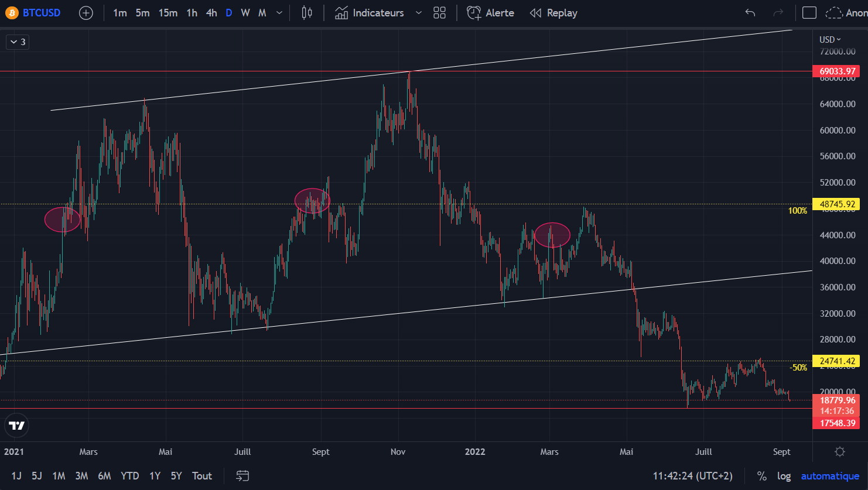
Task: Click the 2022 label on time axis
Action: point(475,452)
